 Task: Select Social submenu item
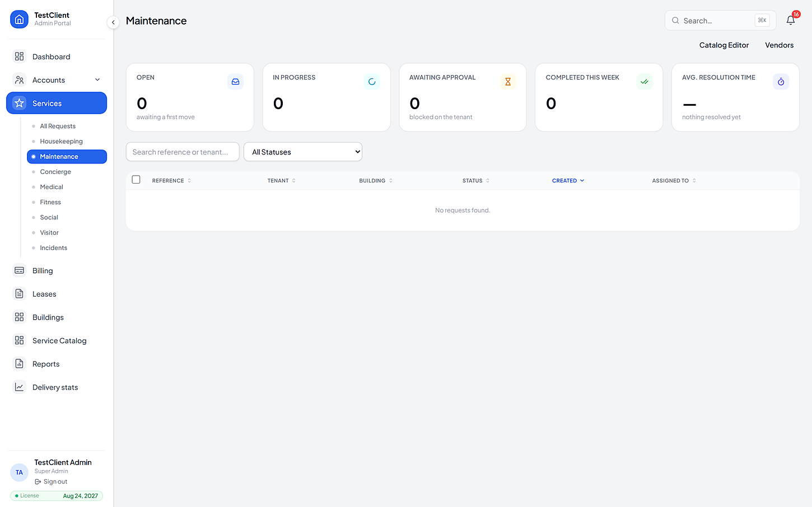coord(67,217)
